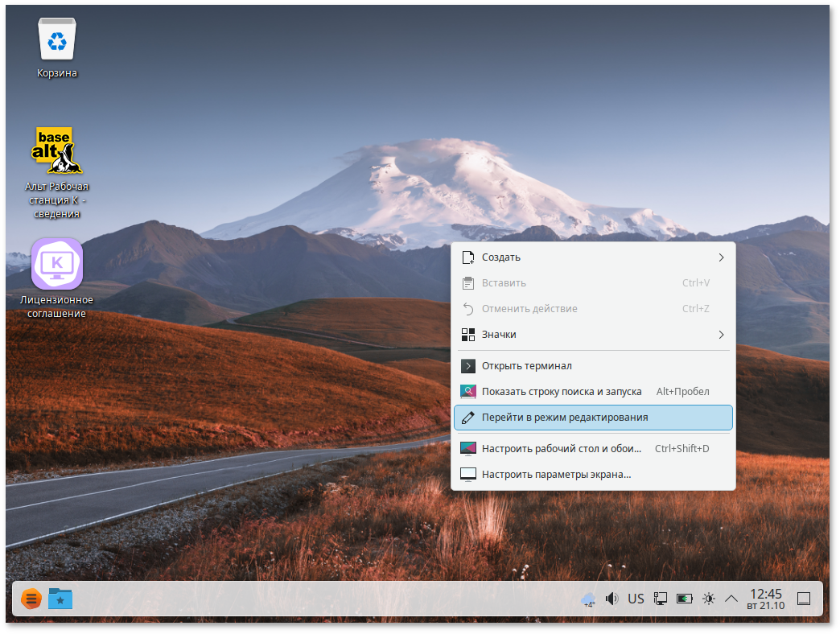
Task: Open the weather widget showing +4°
Action: pos(589,599)
